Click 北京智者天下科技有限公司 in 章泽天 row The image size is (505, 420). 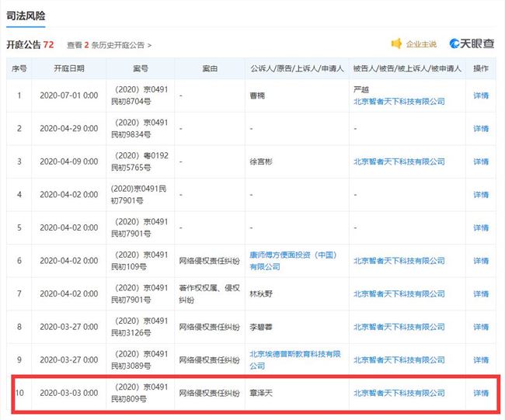tap(399, 393)
